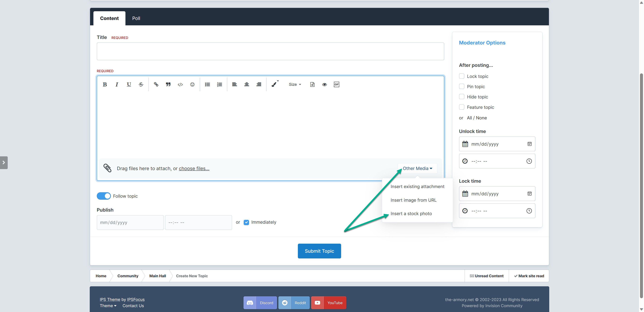The height and width of the screenshot is (312, 644).
Task: Apply strikethrough formatting
Action: (141, 84)
